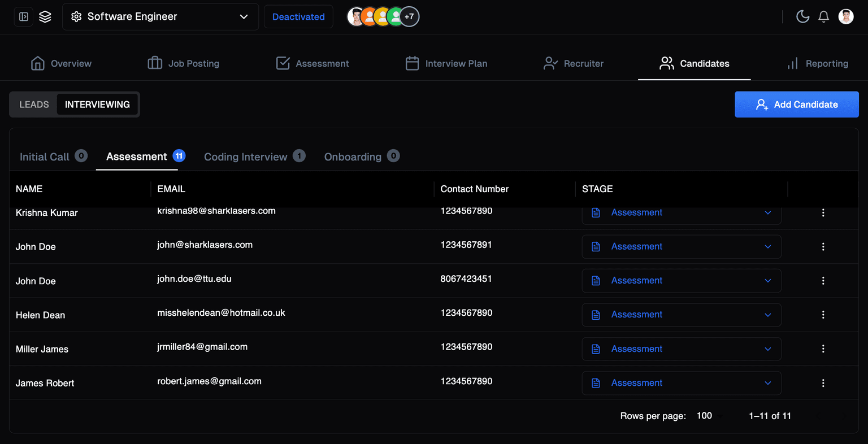This screenshot has width=868, height=444.
Task: Open the +7 additional members avatar
Action: coord(409,17)
